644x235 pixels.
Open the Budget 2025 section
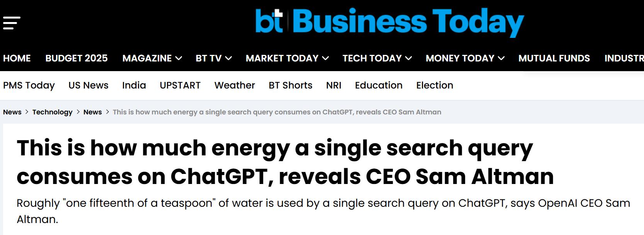point(76,58)
